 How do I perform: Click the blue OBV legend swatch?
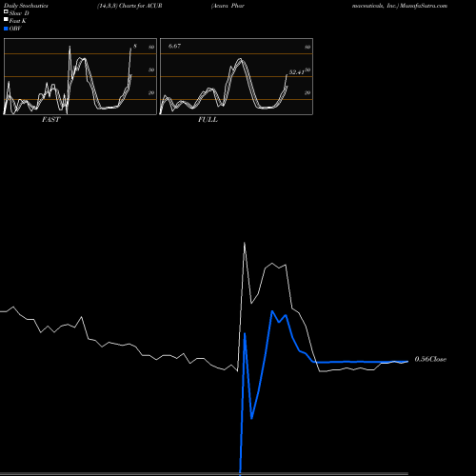[6, 29]
